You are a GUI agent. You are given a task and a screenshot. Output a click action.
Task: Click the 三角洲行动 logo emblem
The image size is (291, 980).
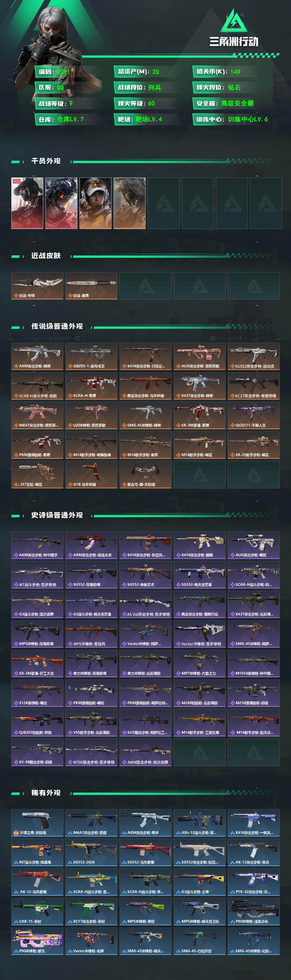(x=234, y=21)
